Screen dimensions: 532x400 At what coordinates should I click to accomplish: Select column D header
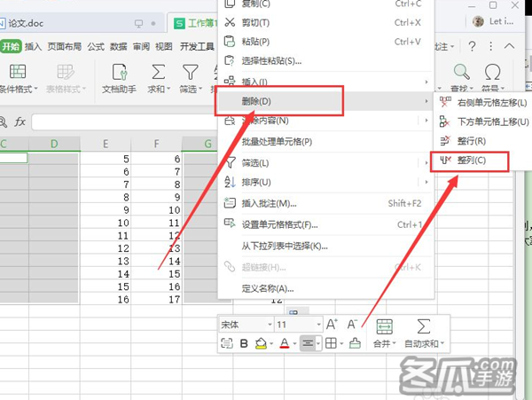click(x=54, y=144)
